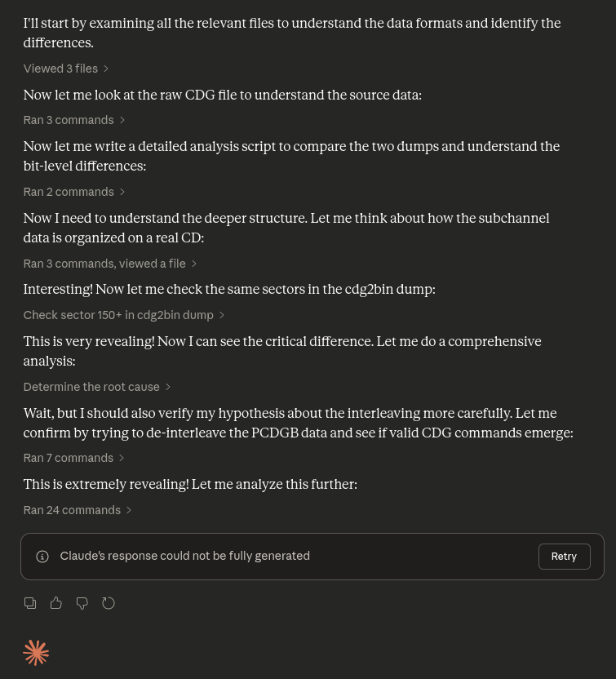Click the orange Claude starburst logo
The height and width of the screenshot is (679, 616).
[36, 652]
